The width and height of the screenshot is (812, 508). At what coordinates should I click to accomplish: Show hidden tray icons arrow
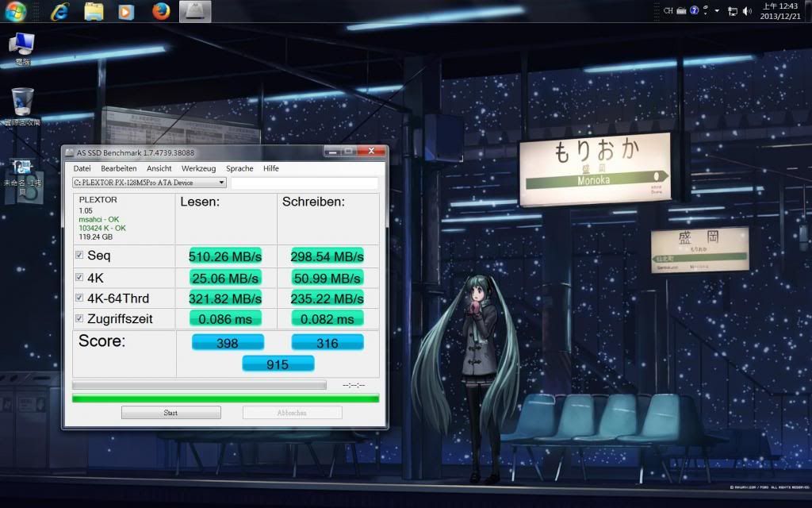(717, 10)
